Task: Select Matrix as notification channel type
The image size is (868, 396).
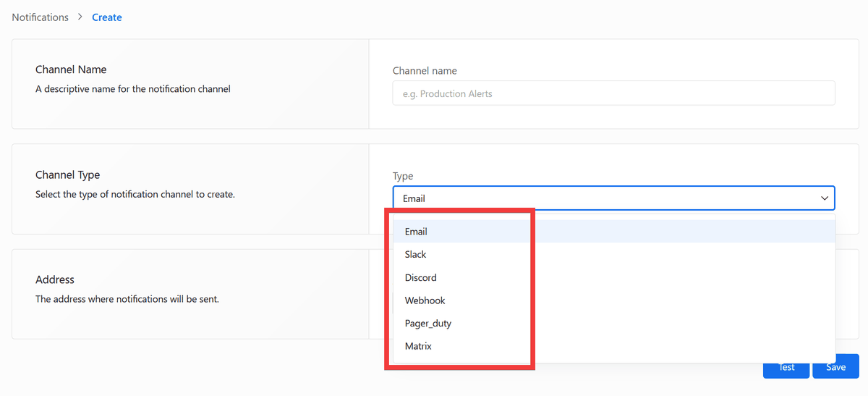Action: click(418, 347)
